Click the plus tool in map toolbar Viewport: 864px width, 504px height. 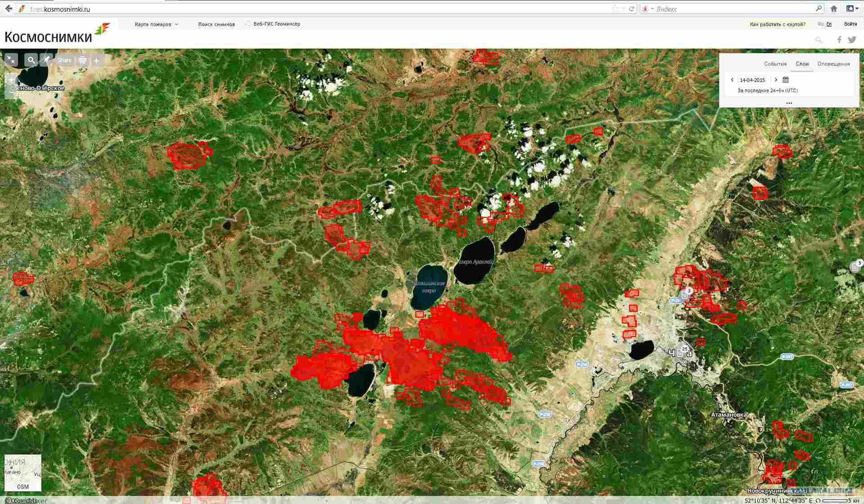[x=96, y=60]
